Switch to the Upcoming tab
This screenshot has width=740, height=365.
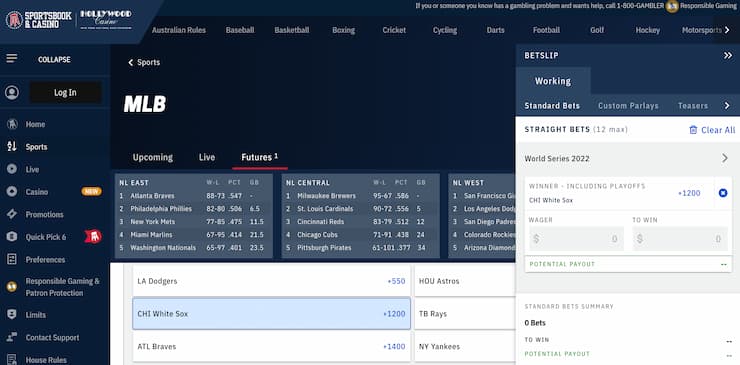click(x=152, y=157)
